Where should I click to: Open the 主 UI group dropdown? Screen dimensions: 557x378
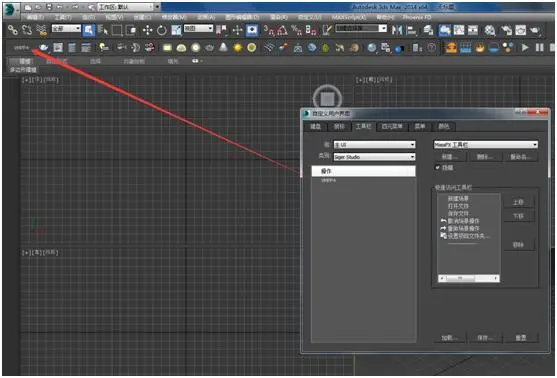[374, 145]
